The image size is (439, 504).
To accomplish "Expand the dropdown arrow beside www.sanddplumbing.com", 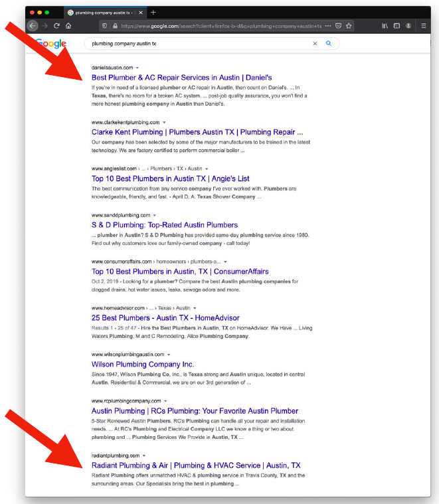I will coord(155,215).
